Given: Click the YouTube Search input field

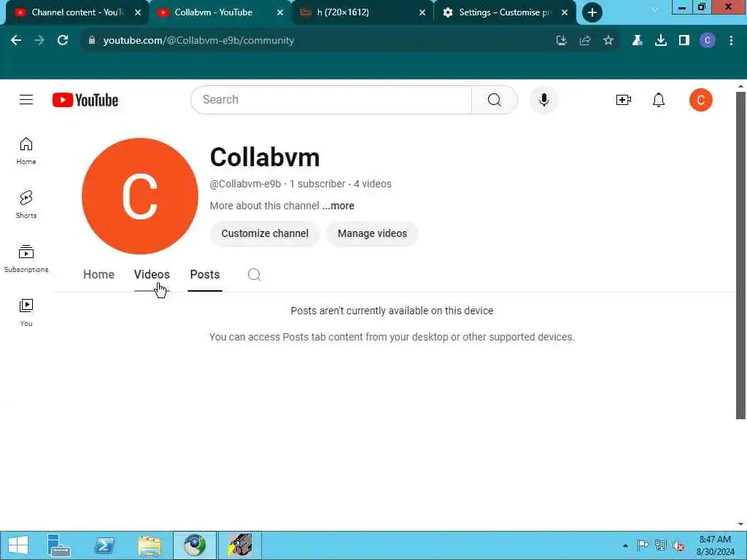Looking at the screenshot, I should (x=331, y=99).
